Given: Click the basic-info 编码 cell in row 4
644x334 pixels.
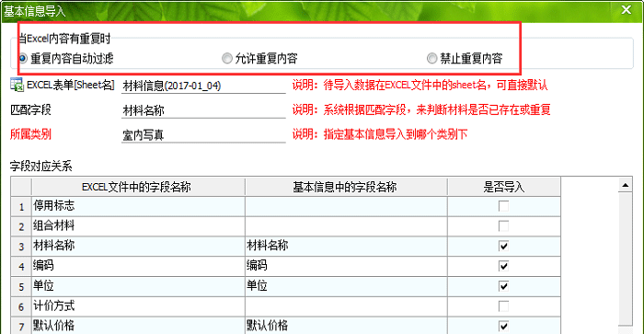Looking at the screenshot, I should 346,266.
